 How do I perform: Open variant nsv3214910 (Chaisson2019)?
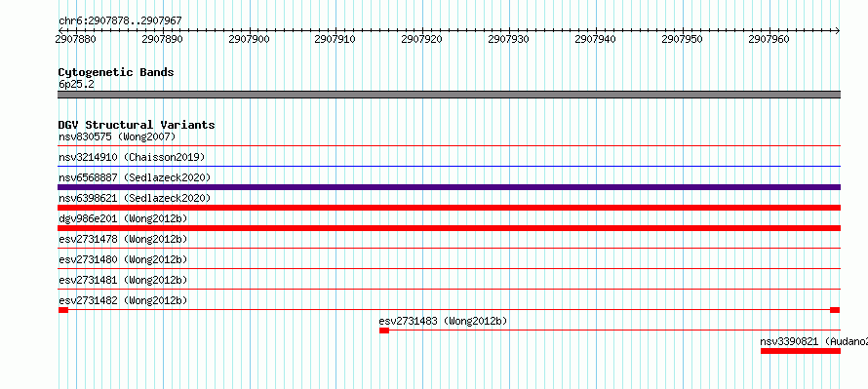click(132, 157)
